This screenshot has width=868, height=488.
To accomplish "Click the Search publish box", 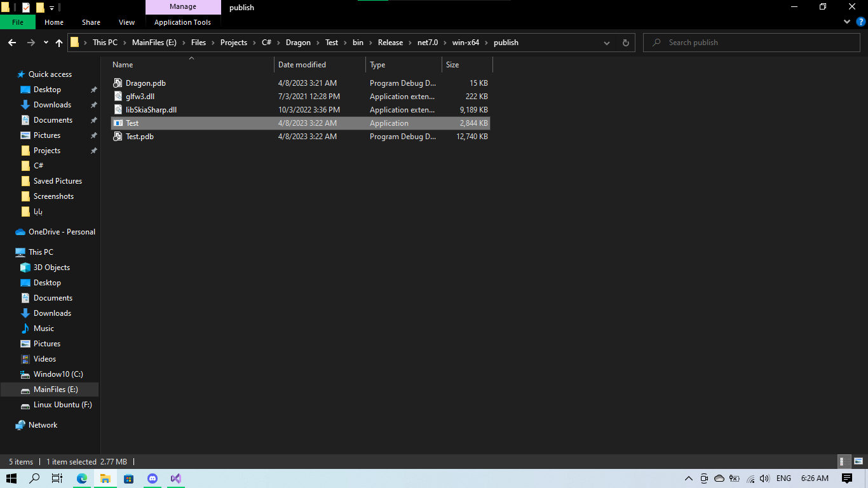I will (x=752, y=43).
